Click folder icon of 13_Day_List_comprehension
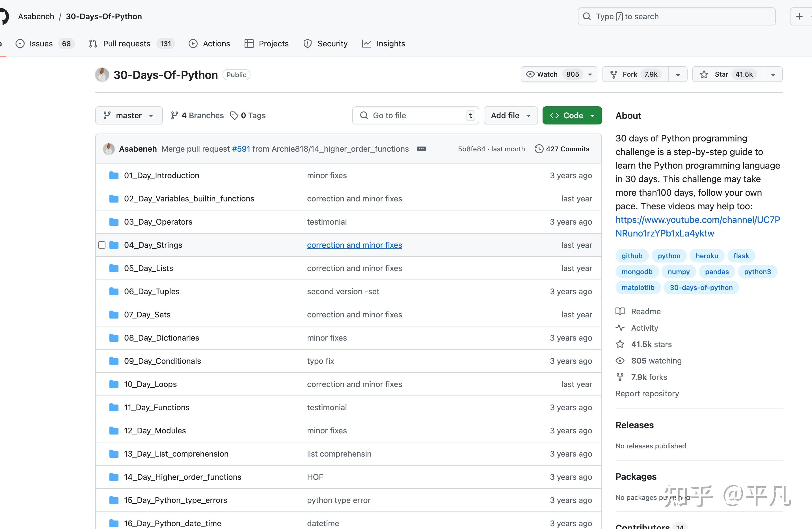The width and height of the screenshot is (812, 529). 114,454
